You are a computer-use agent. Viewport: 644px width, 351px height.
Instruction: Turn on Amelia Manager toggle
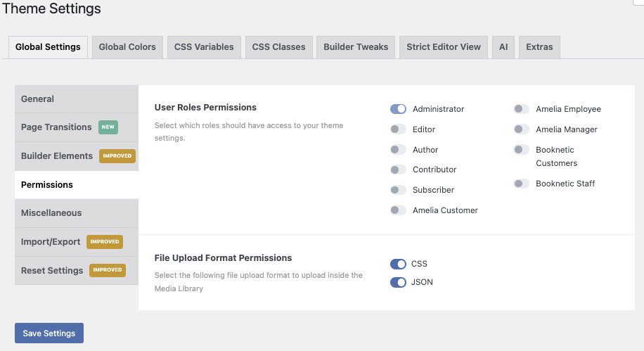(521, 129)
